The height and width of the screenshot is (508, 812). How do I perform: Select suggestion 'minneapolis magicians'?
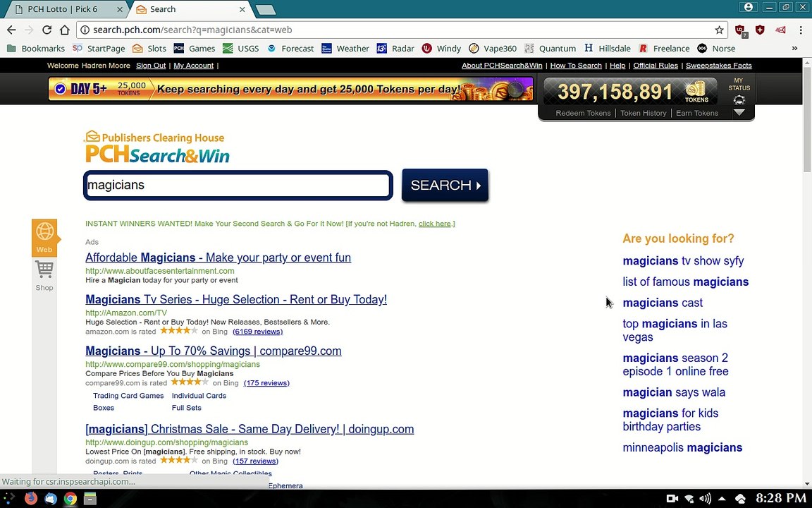pos(682,447)
